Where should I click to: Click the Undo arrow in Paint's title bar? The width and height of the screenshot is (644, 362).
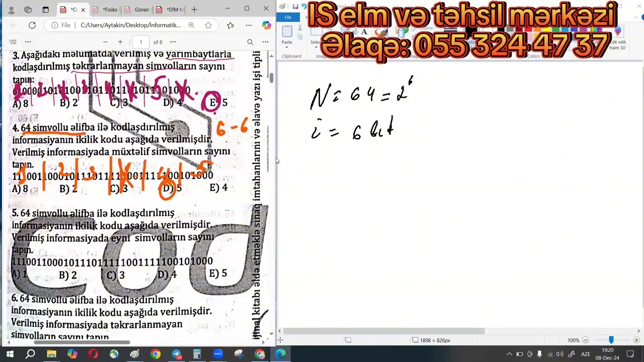(303, 6)
